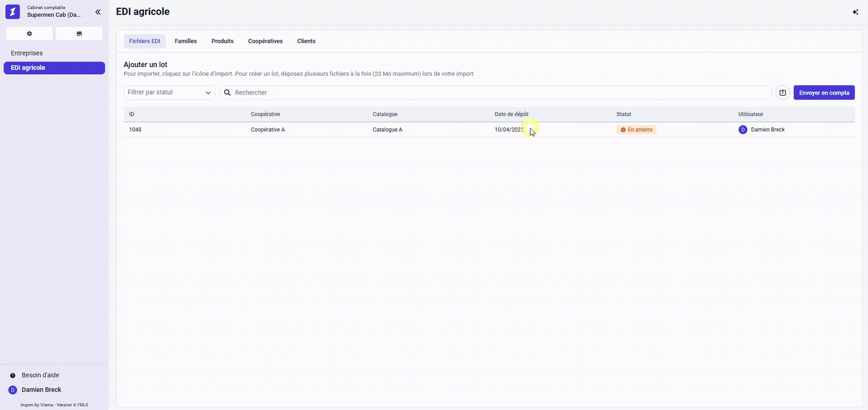Open Besoin d'aide link

pos(40,375)
